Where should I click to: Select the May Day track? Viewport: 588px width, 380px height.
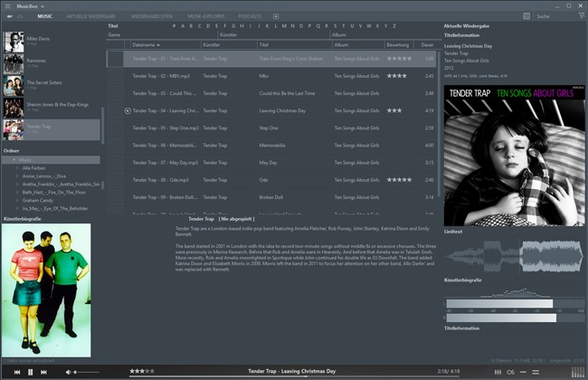click(271, 163)
